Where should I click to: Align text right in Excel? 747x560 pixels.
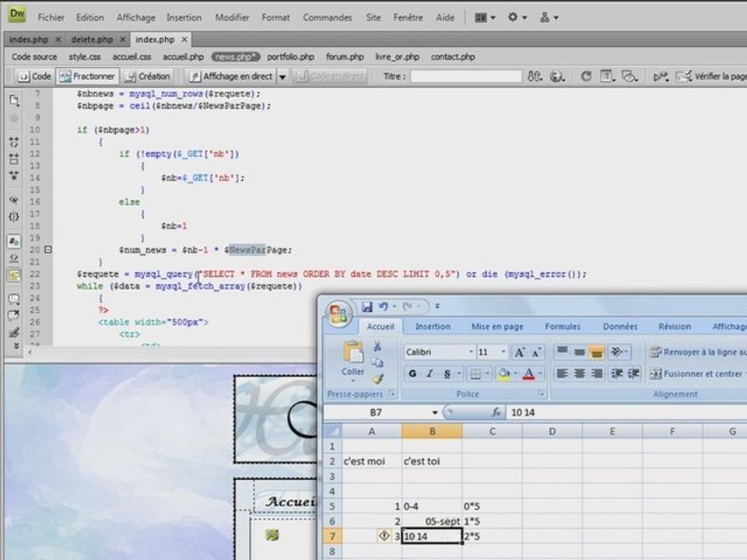click(597, 374)
